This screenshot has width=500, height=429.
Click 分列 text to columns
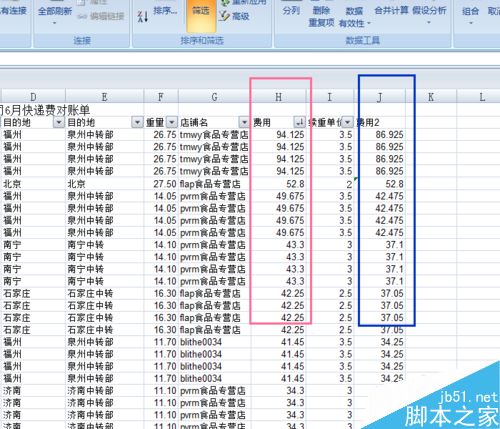point(291,11)
